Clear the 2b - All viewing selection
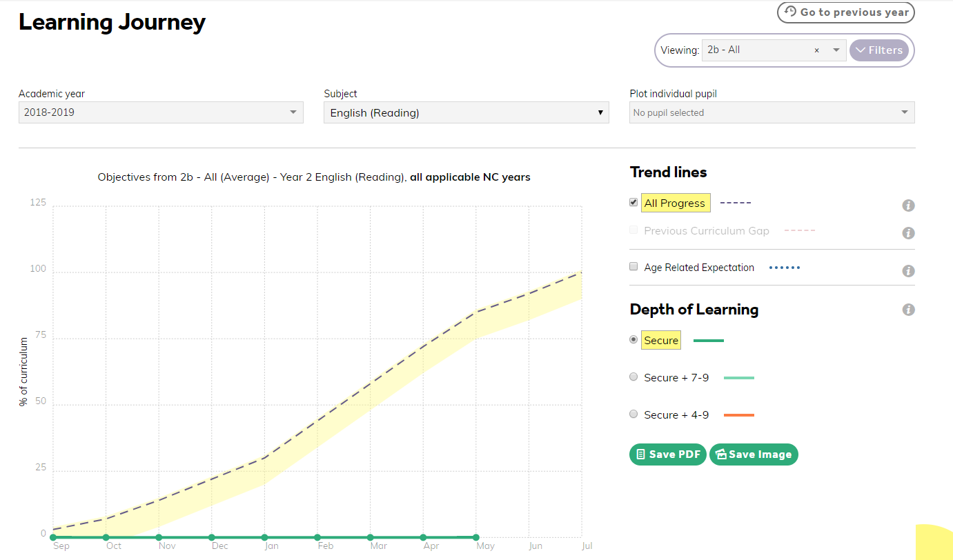 (817, 50)
